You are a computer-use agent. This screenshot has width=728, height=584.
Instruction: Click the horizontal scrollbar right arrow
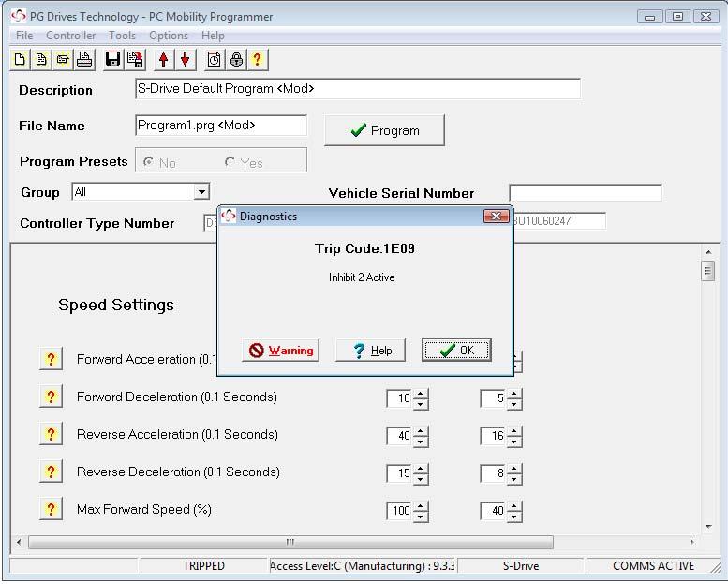(x=692, y=542)
